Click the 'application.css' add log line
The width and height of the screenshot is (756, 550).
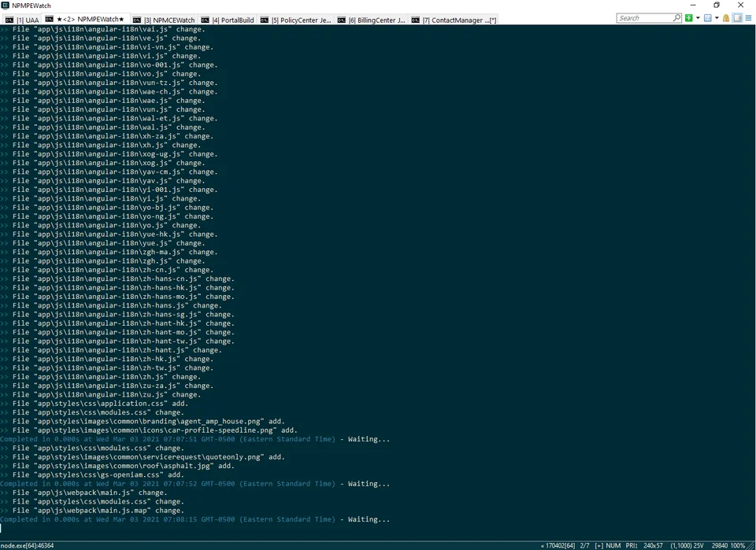tap(94, 404)
